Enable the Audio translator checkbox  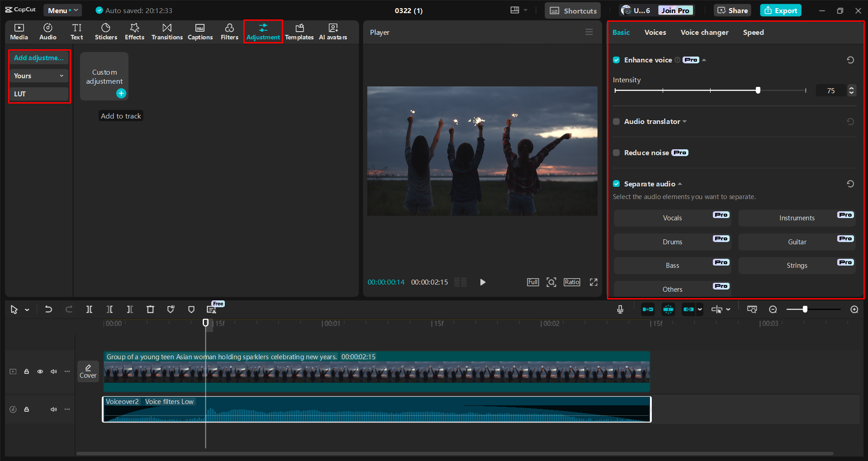616,122
